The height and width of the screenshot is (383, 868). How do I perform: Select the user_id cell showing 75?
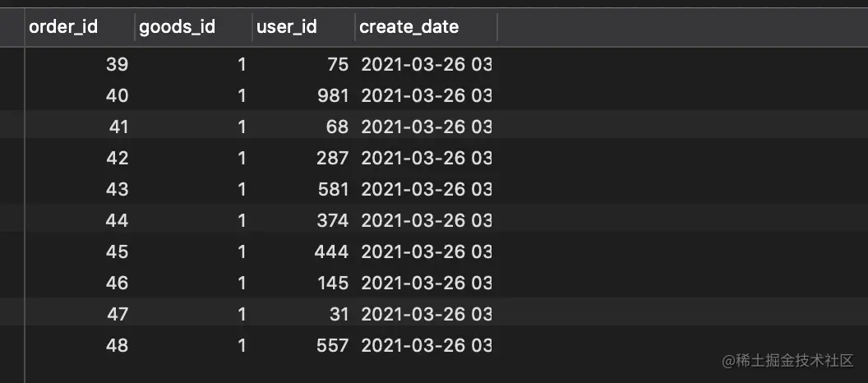click(338, 65)
